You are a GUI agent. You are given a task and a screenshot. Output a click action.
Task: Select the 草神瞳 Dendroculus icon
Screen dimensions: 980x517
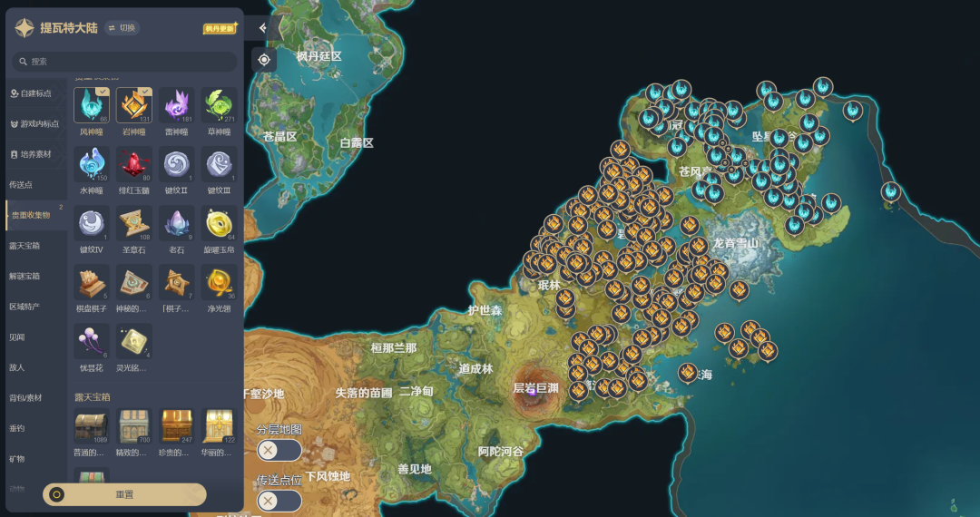coord(219,105)
